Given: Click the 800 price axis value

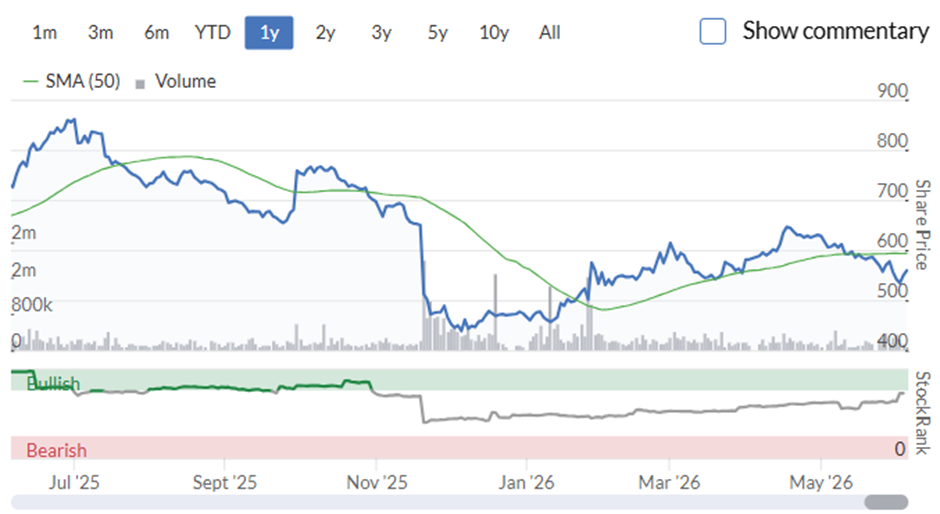Looking at the screenshot, I should [892, 141].
